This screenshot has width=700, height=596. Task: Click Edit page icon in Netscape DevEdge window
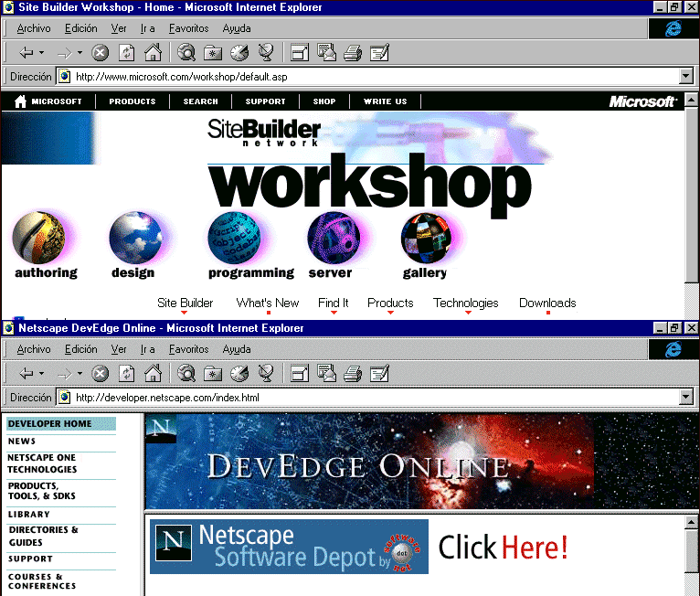379,373
